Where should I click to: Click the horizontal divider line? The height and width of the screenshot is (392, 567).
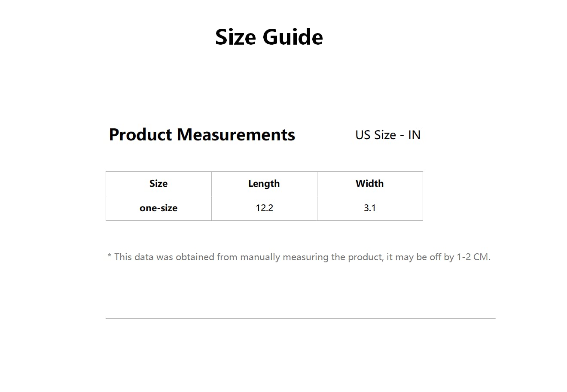coord(301,318)
